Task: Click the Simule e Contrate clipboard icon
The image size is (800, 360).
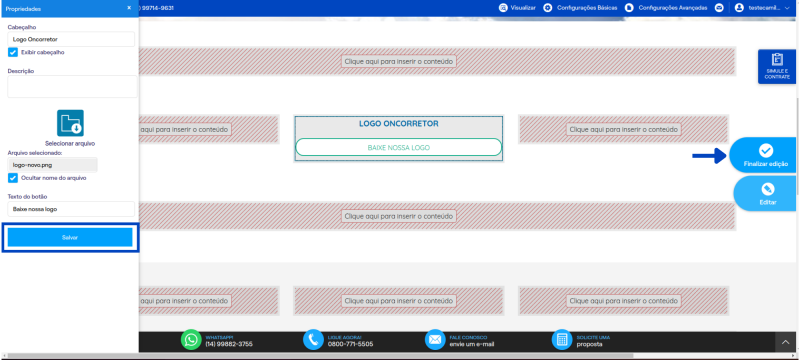Action: (x=777, y=60)
